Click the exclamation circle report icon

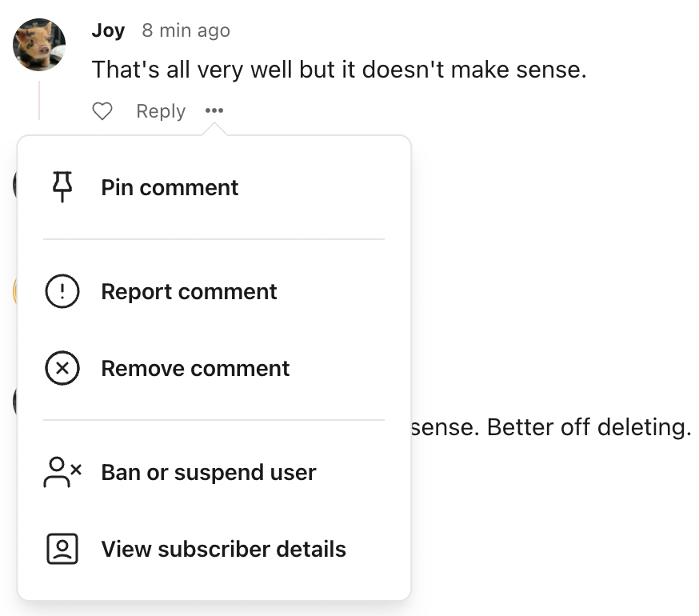tap(62, 291)
